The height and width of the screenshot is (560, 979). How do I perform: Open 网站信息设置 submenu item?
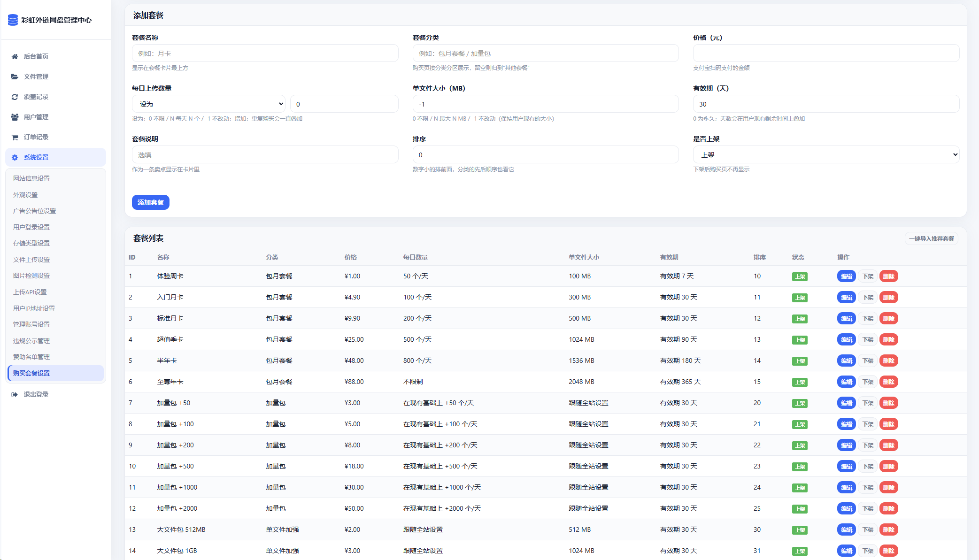click(31, 178)
